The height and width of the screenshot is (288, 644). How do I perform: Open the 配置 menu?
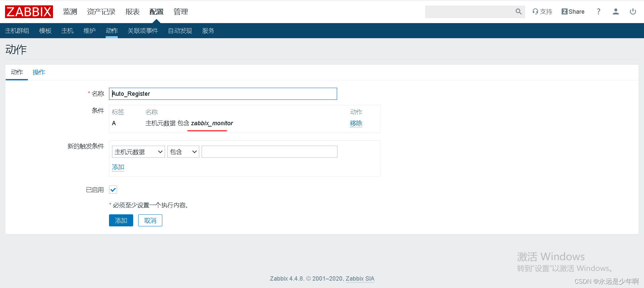coord(156,12)
